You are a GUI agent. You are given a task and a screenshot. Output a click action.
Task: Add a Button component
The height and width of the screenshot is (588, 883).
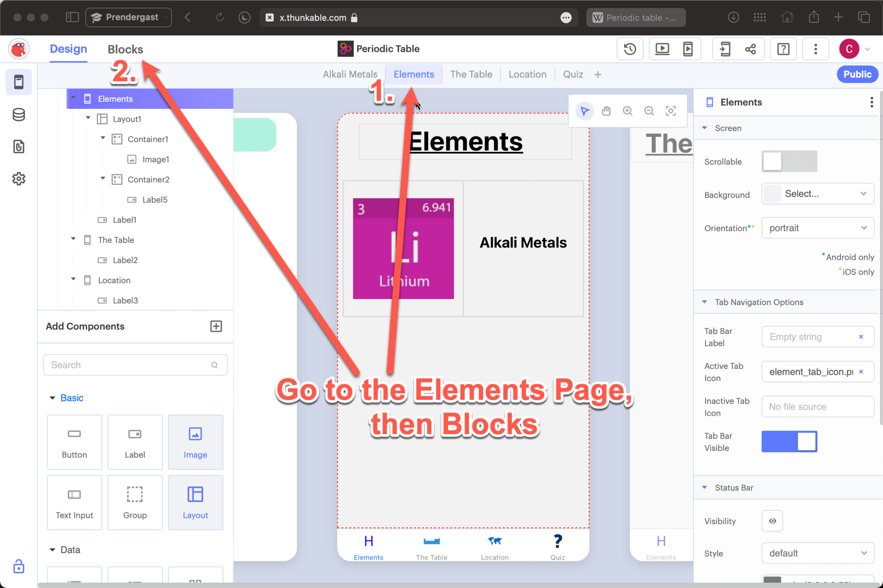[x=75, y=442]
